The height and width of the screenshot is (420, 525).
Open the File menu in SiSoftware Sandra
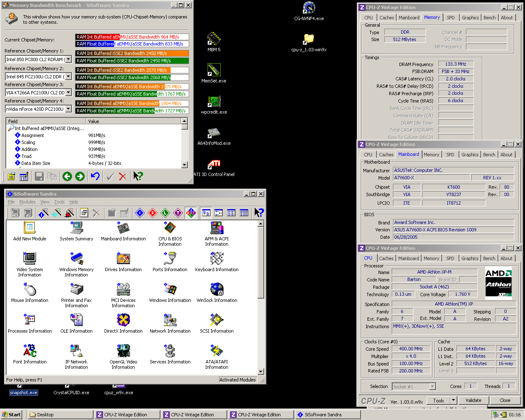(11, 202)
